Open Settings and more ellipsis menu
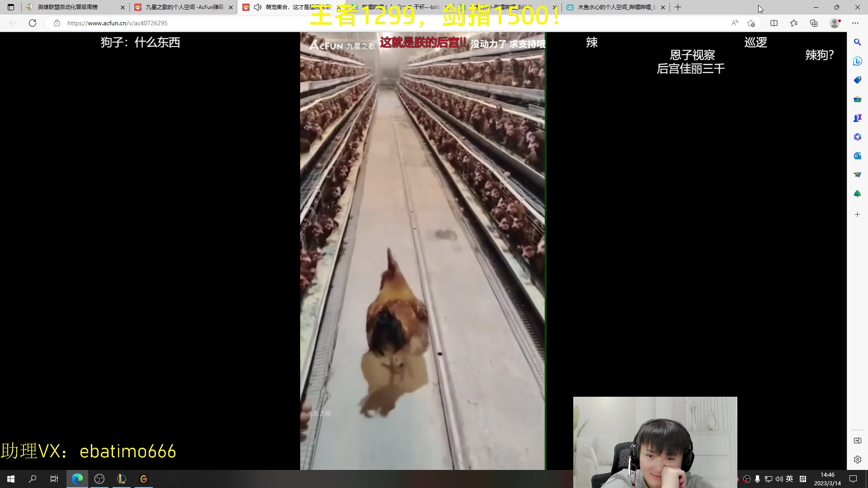Screen dimensions: 868x488 [855, 23]
